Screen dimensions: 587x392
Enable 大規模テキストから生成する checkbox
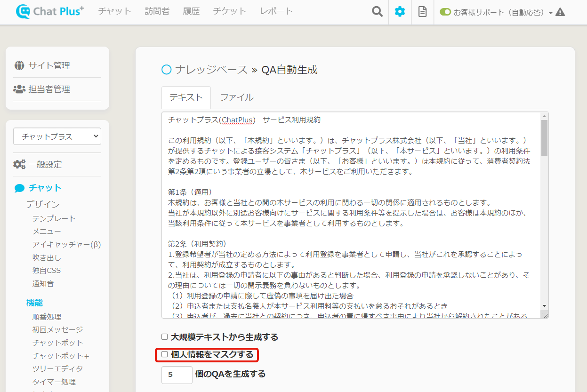165,337
